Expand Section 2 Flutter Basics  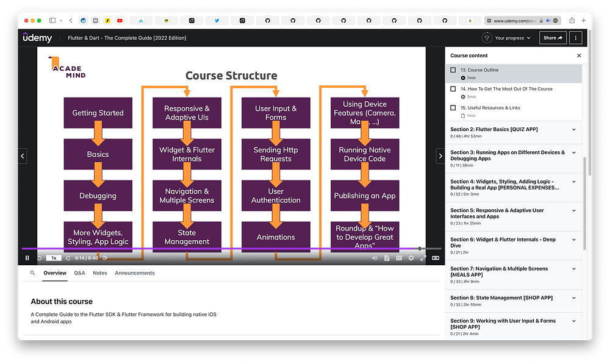point(574,129)
